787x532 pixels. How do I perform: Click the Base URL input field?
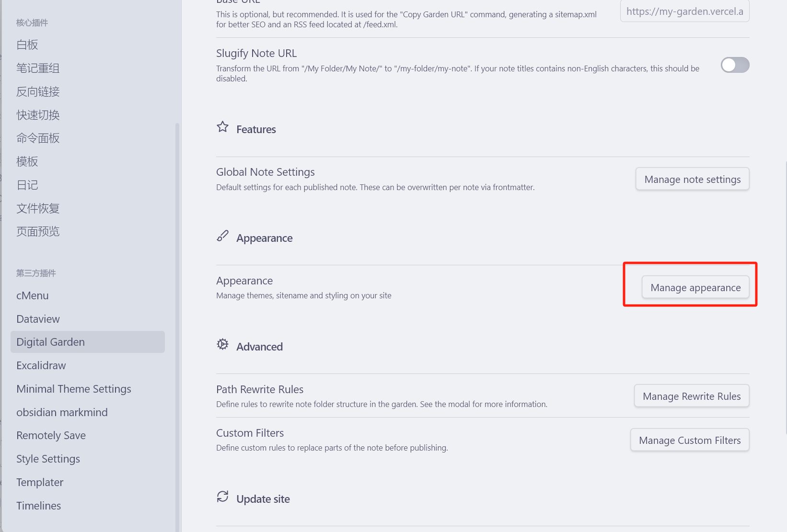tap(684, 11)
